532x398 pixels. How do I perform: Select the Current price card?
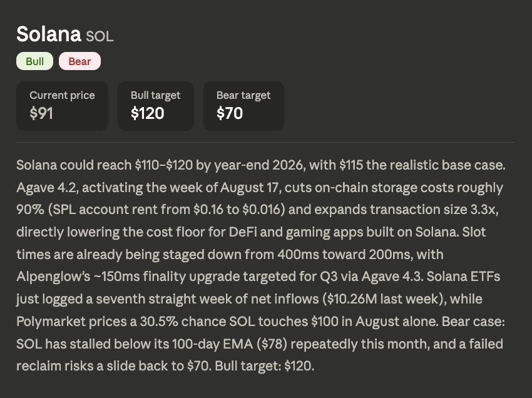coord(62,106)
